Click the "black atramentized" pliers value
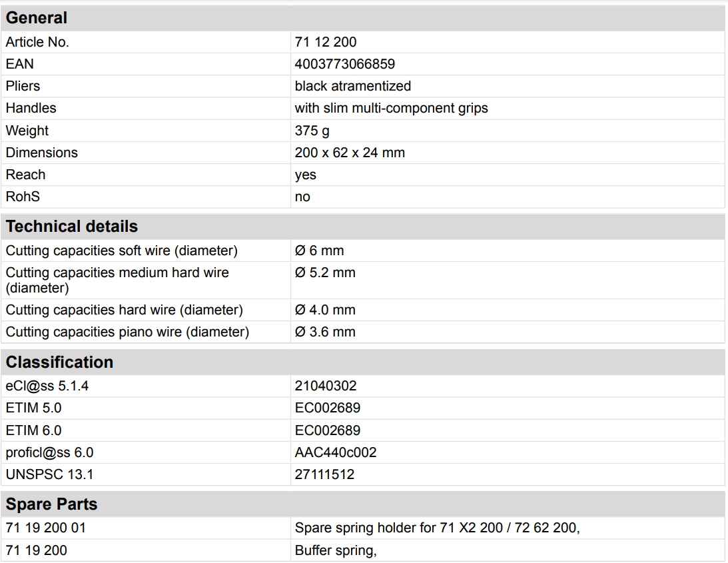 352,86
